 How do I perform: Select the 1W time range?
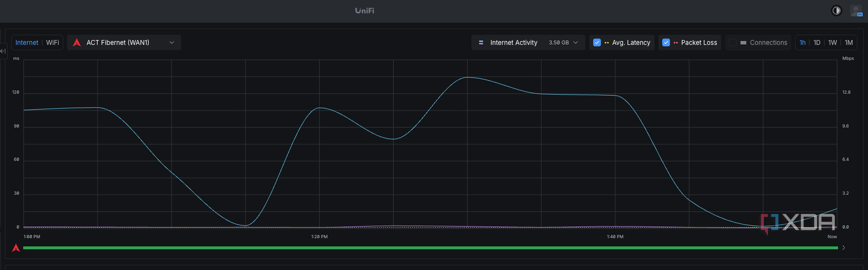833,43
